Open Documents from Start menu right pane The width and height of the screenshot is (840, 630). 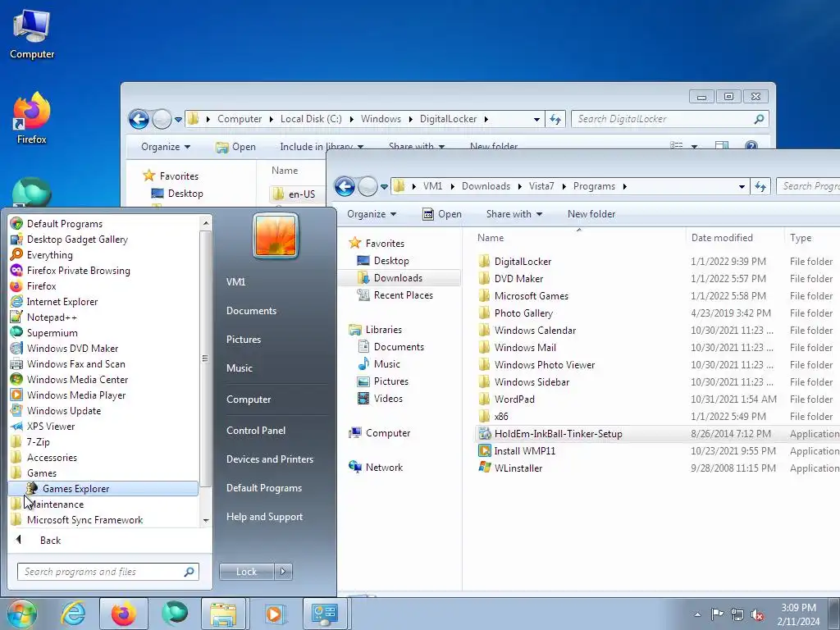(x=251, y=310)
